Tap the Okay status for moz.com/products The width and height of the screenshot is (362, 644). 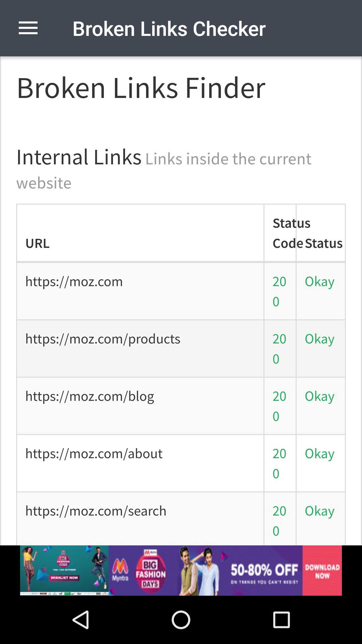[319, 339]
